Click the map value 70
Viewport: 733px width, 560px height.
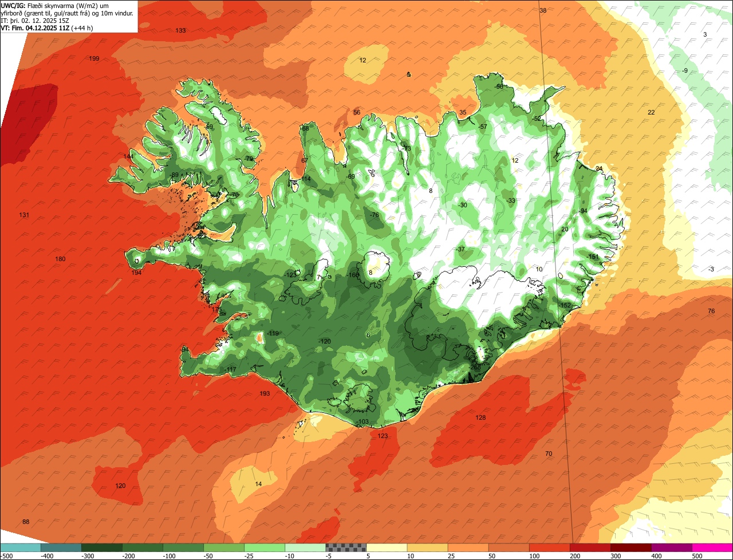[x=549, y=453]
